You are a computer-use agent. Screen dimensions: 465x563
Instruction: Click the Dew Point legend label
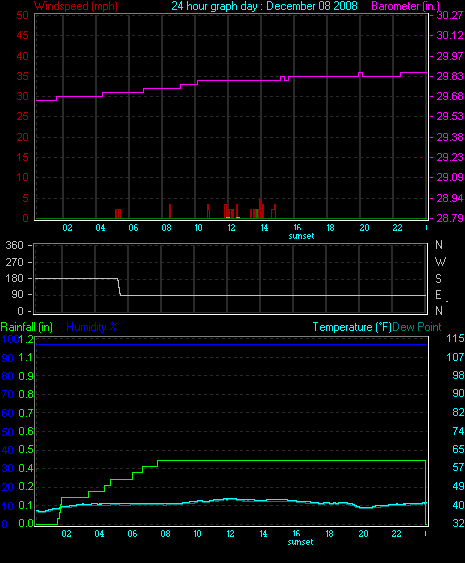tap(417, 327)
